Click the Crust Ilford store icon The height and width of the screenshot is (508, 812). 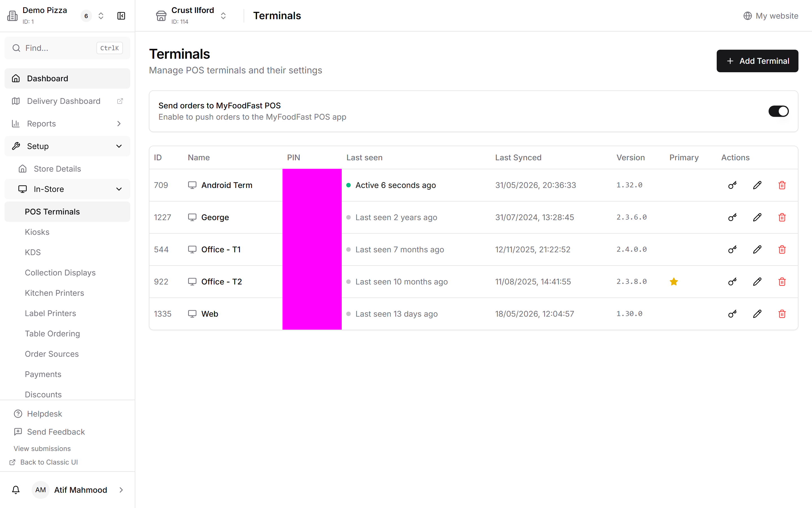click(161, 16)
